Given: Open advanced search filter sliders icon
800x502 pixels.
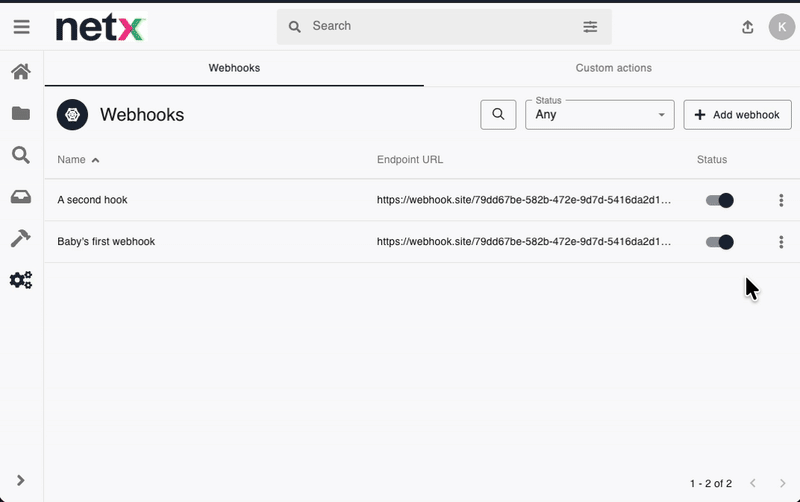Looking at the screenshot, I should click(x=590, y=27).
